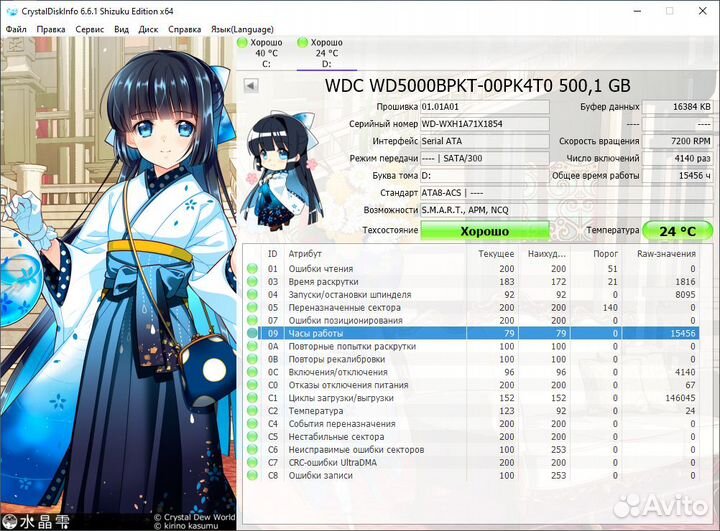Image resolution: width=720 pixels, height=531 pixels.
Task: Click the ATA8-ACS standard field
Action: (x=567, y=193)
